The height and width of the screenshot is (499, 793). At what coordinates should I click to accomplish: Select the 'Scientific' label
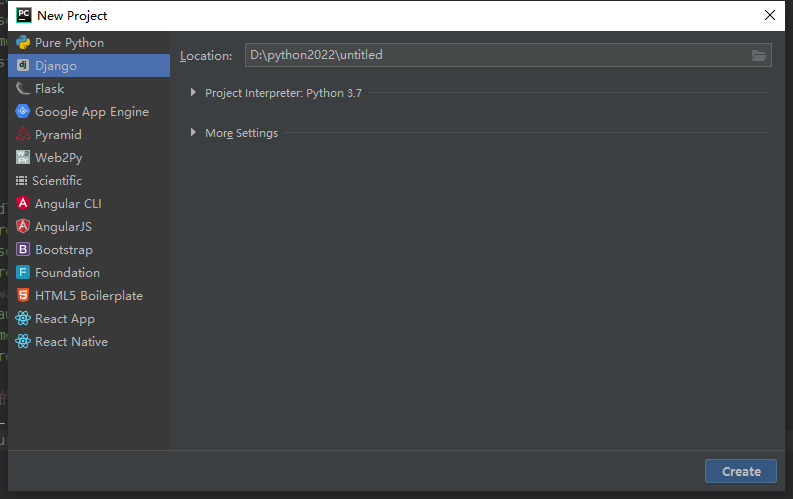[57, 180]
